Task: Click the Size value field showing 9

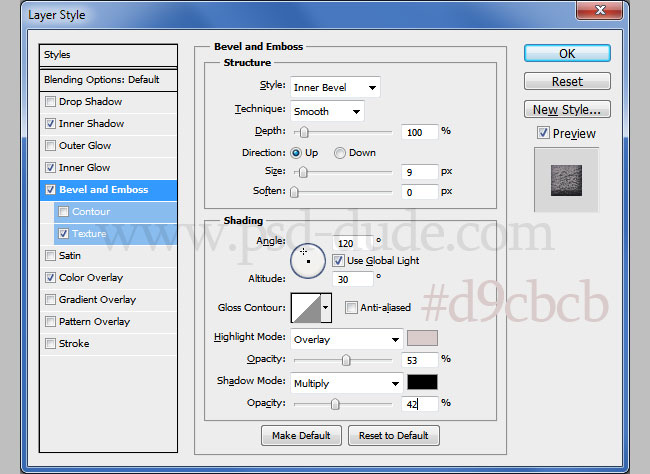Action: (420, 172)
